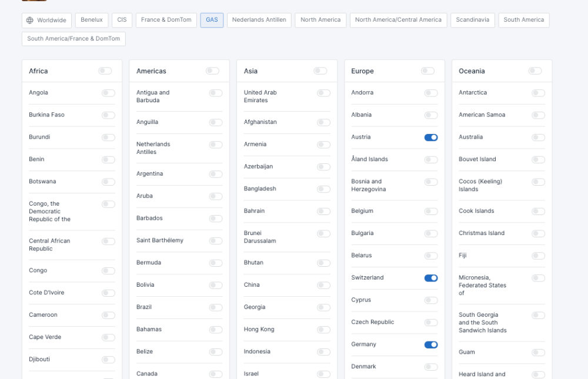This screenshot has height=379, width=588.
Task: Click the Europe column heading
Action: [x=362, y=71]
